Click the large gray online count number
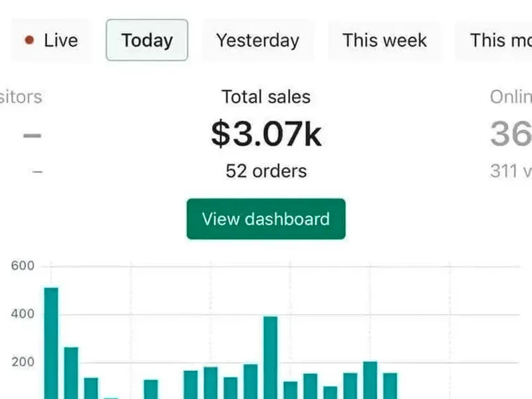 click(511, 134)
